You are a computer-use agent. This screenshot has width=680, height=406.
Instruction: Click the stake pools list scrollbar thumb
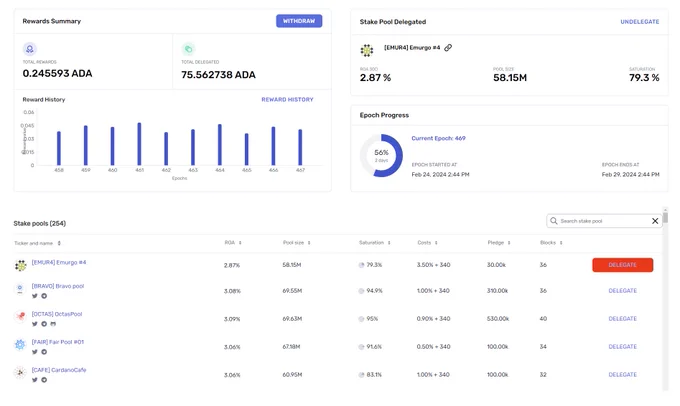(x=665, y=216)
